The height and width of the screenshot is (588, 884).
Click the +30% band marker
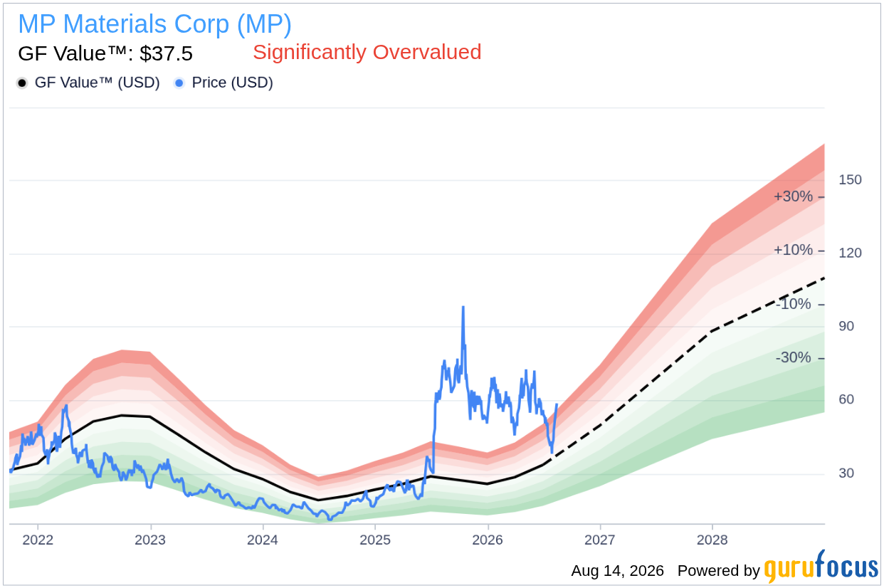(x=793, y=196)
